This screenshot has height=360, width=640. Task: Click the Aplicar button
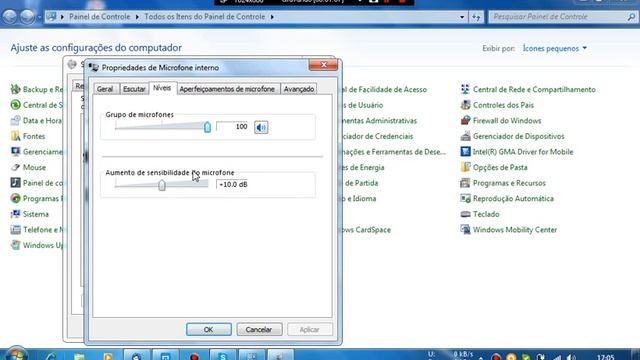coord(309,329)
